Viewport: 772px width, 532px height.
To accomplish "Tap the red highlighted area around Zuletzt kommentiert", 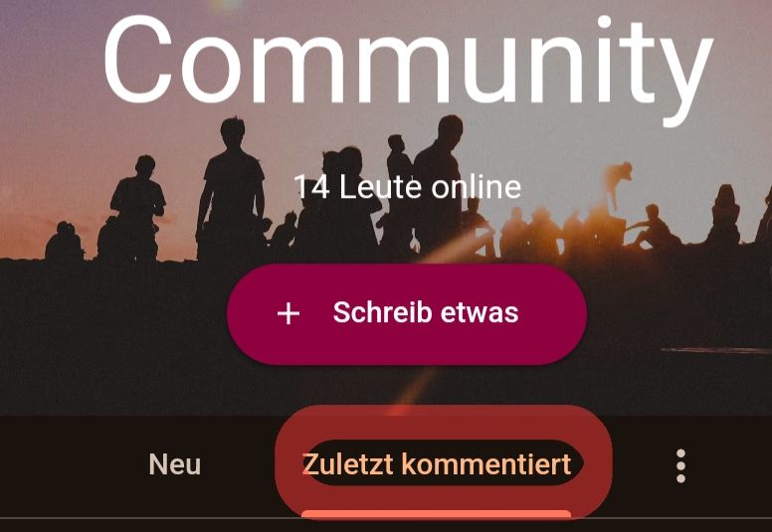I will click(x=443, y=461).
